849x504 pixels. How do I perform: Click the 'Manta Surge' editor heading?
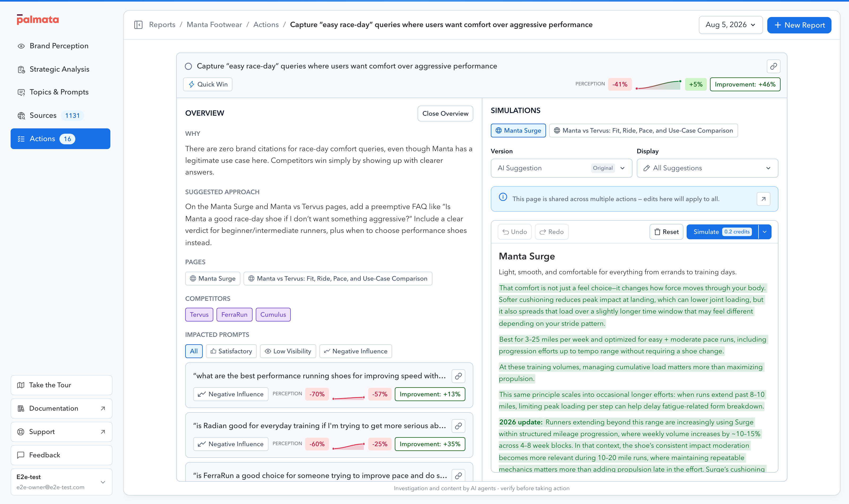pos(526,257)
